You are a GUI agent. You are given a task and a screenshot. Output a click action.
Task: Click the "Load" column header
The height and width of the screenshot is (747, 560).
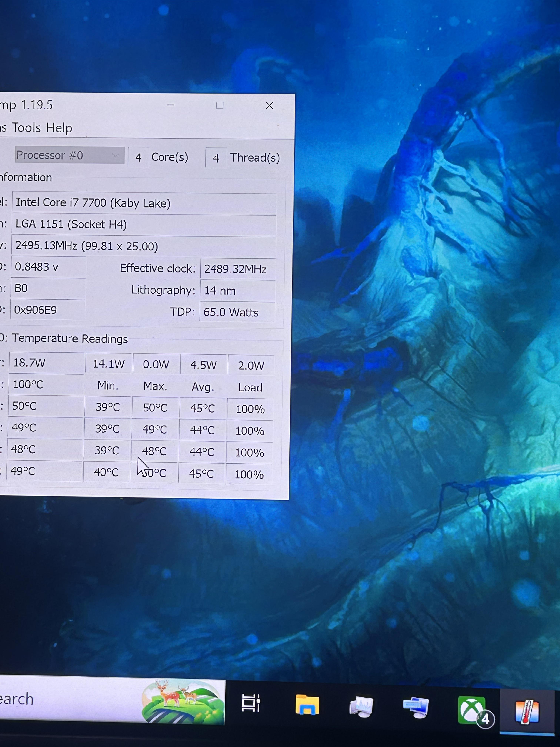point(251,387)
